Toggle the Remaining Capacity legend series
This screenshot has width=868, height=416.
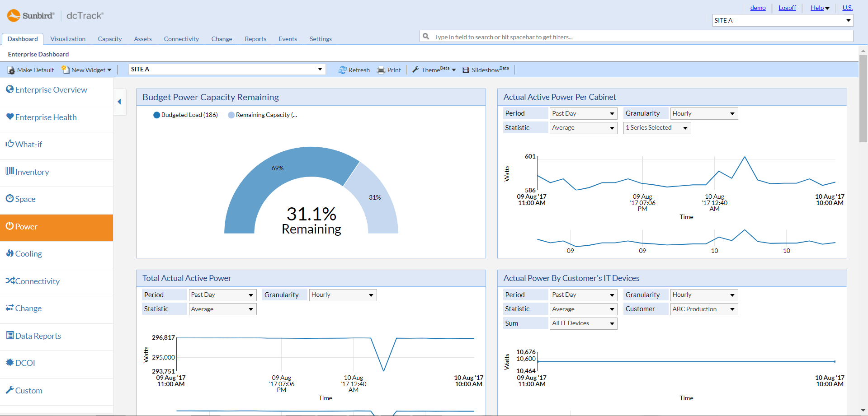263,115
